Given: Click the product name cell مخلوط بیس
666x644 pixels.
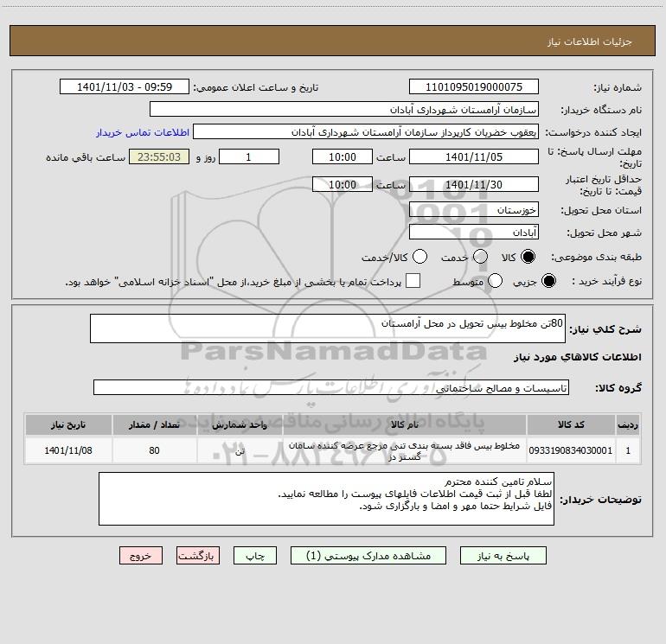Looking at the screenshot, I should coord(405,450).
